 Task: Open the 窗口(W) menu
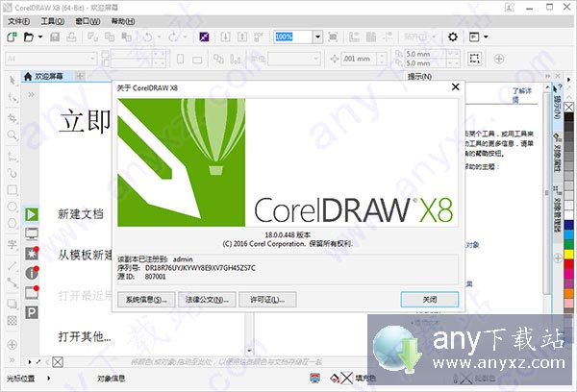88,21
